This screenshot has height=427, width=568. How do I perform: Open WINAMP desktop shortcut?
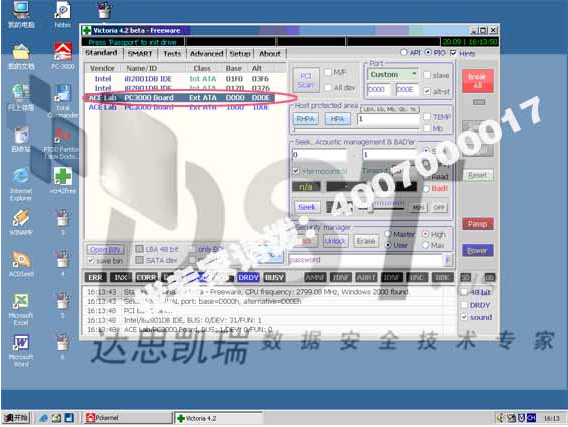(21, 222)
